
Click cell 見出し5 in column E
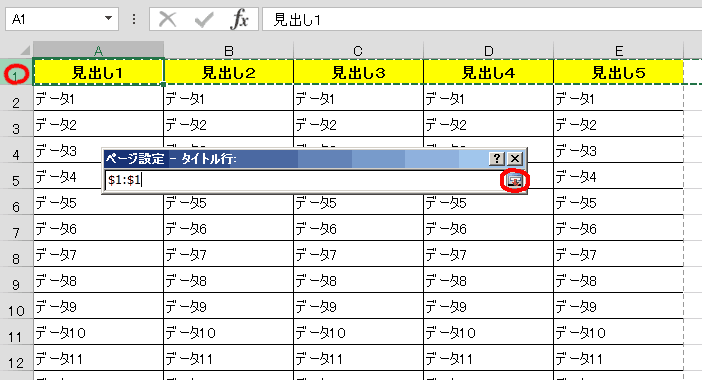619,72
